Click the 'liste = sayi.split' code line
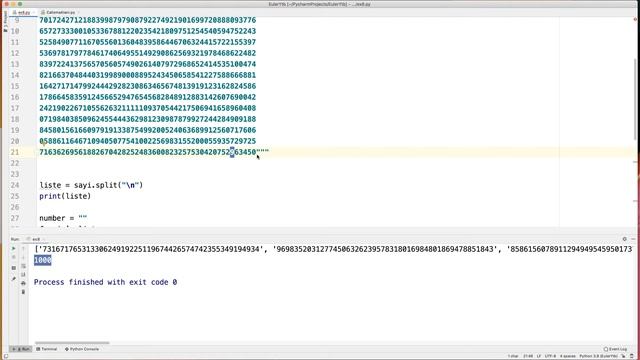Viewport: 640px width, 360px height. (x=91, y=185)
